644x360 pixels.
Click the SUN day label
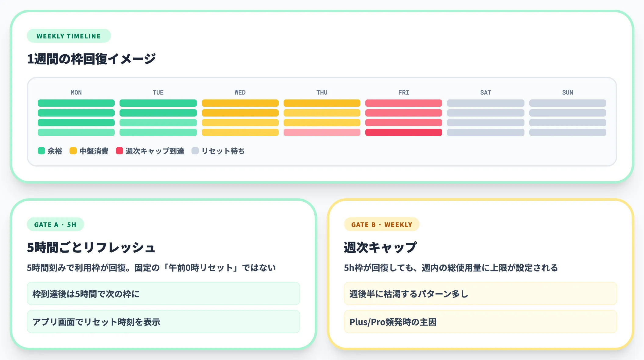(568, 92)
